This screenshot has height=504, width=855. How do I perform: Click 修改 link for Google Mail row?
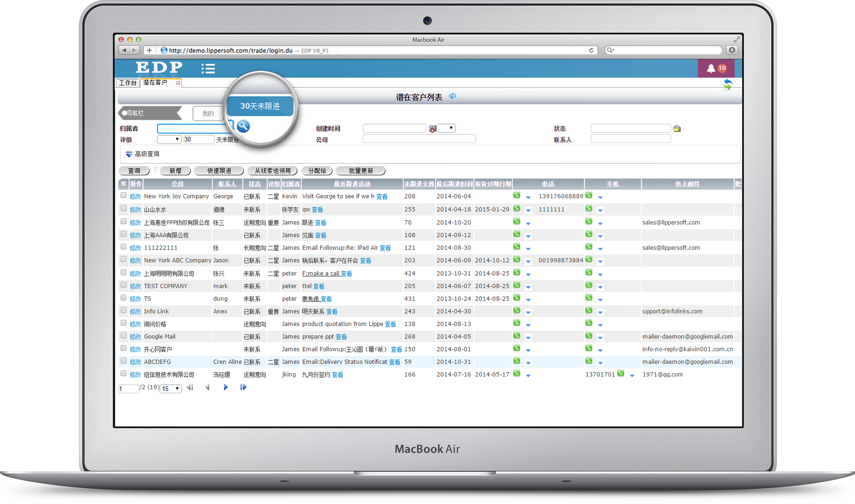(135, 337)
